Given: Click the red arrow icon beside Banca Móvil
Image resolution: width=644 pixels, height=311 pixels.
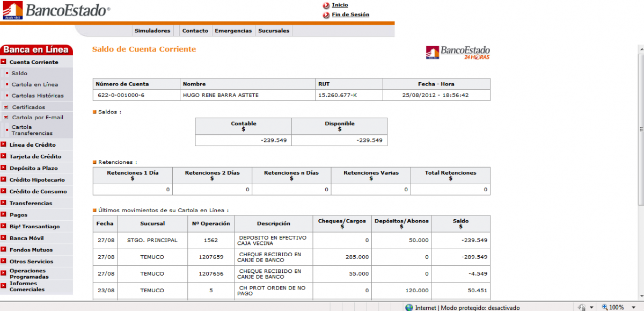Looking at the screenshot, I should tap(4, 238).
